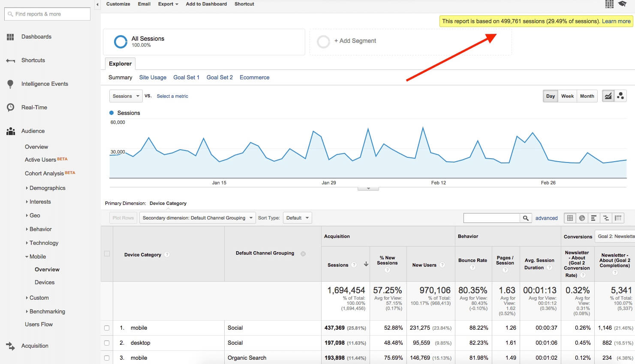Open the Goal 2 Newsletter conversions dropdown
Image resolution: width=635 pixels, height=364 pixels.
click(615, 236)
